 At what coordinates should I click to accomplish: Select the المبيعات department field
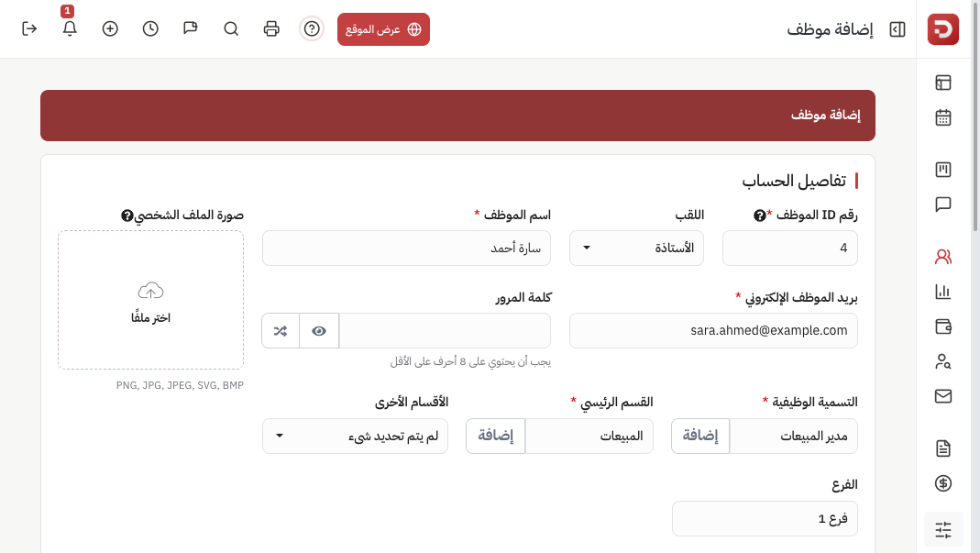pyautogui.click(x=589, y=436)
